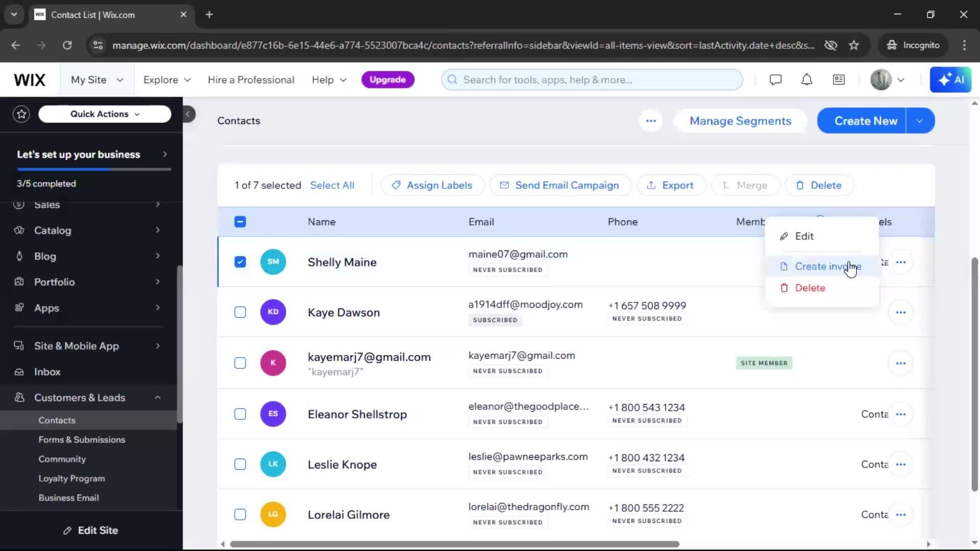Click the horizontal table scrollbar

coord(454,544)
